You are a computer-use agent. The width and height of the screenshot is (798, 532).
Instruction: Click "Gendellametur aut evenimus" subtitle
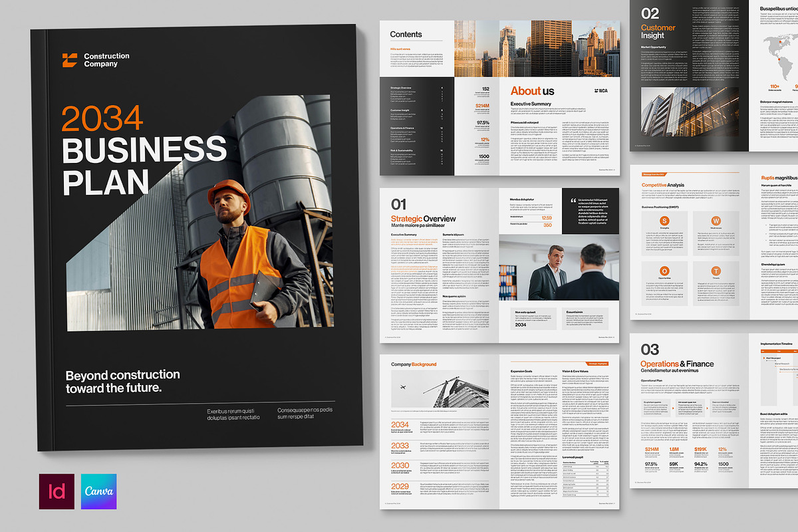(670, 370)
